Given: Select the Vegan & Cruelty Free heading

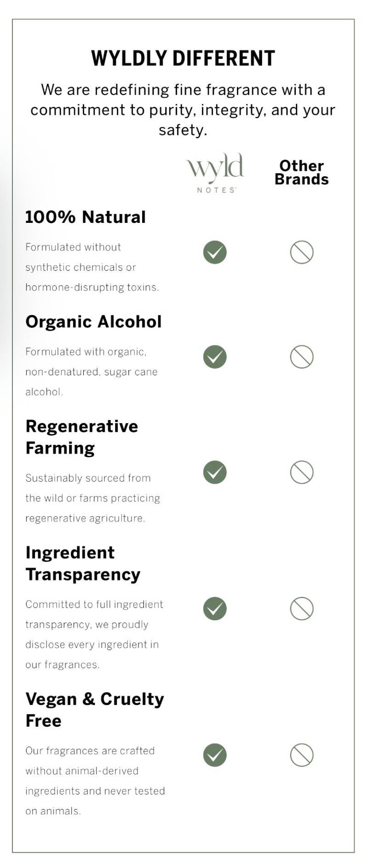Looking at the screenshot, I should coord(95,710).
